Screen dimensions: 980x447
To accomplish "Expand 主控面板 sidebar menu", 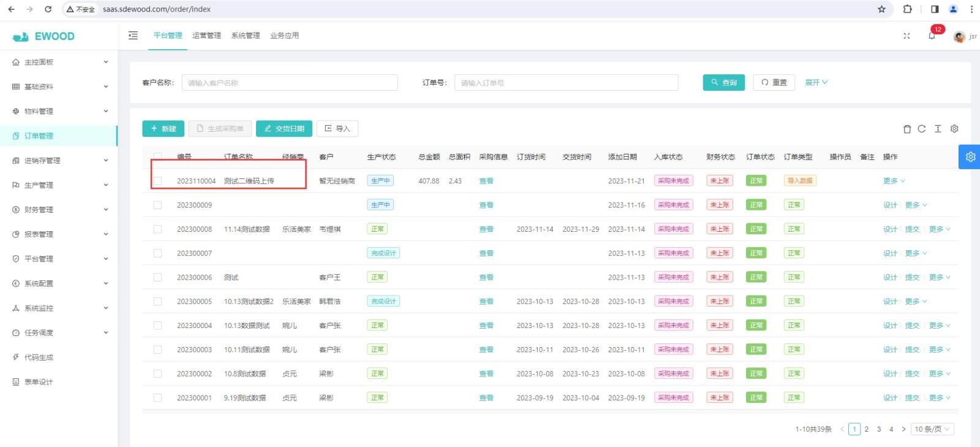I will tap(58, 62).
